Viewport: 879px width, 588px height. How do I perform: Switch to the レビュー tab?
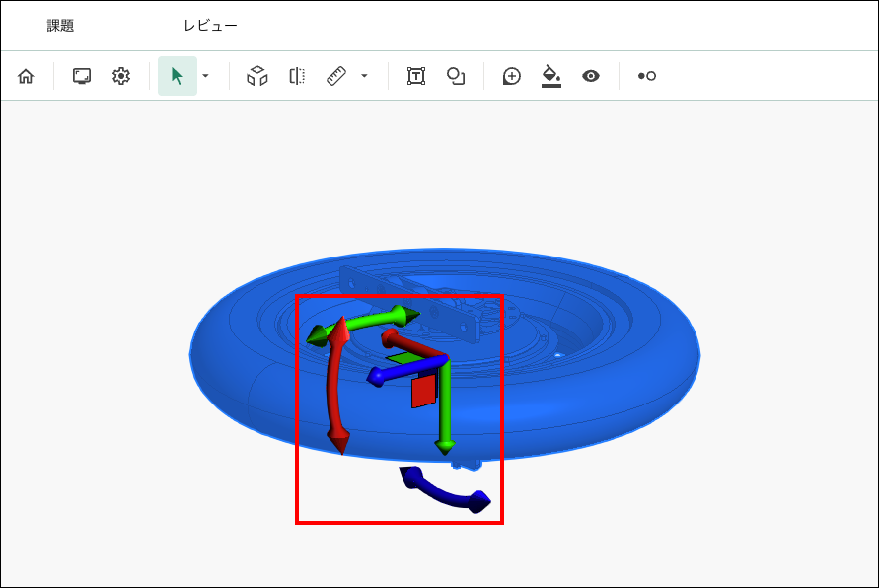(x=211, y=26)
